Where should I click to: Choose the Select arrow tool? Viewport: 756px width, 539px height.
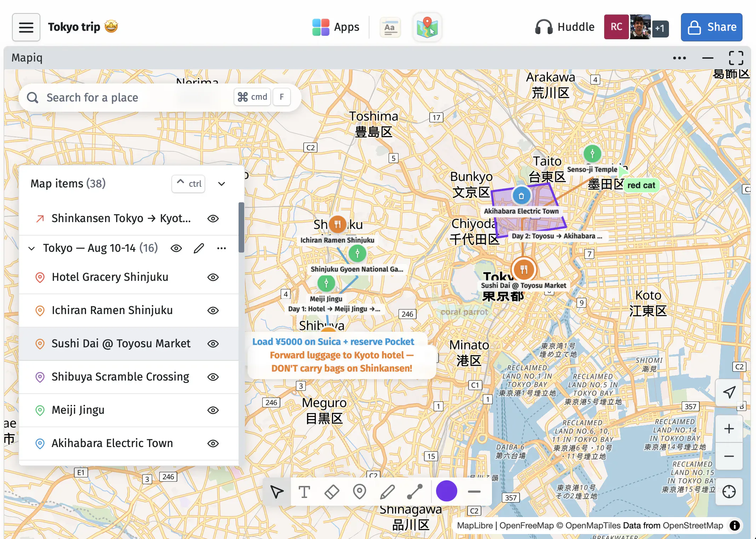tap(277, 492)
